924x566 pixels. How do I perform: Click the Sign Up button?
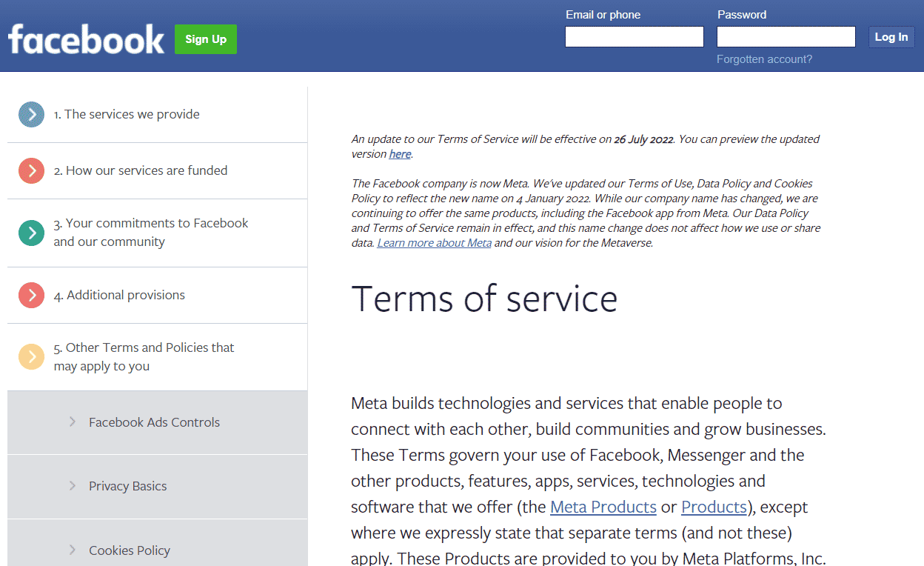(x=205, y=39)
